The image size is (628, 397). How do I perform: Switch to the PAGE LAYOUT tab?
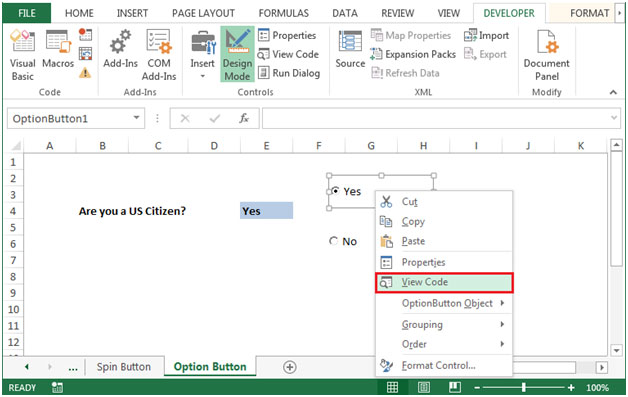point(203,13)
